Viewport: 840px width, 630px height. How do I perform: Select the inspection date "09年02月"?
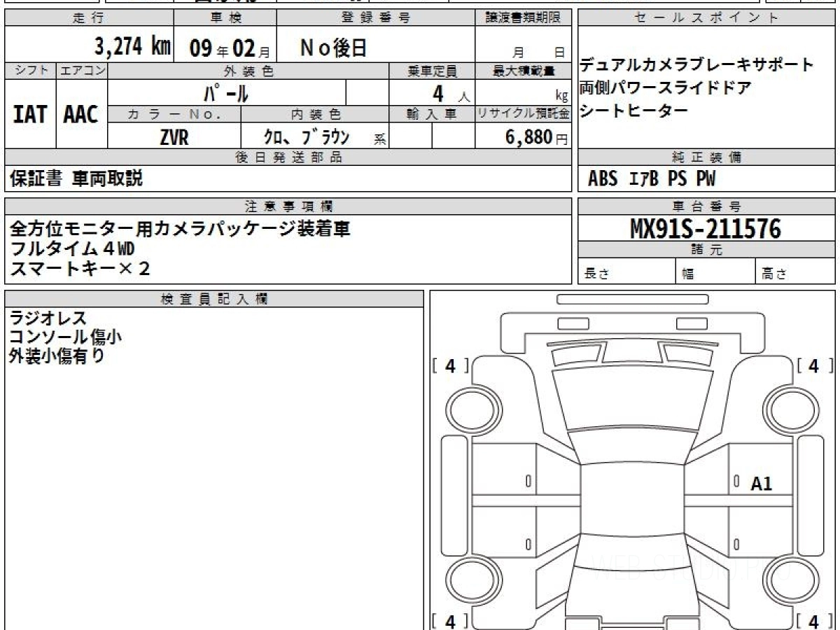click(229, 48)
